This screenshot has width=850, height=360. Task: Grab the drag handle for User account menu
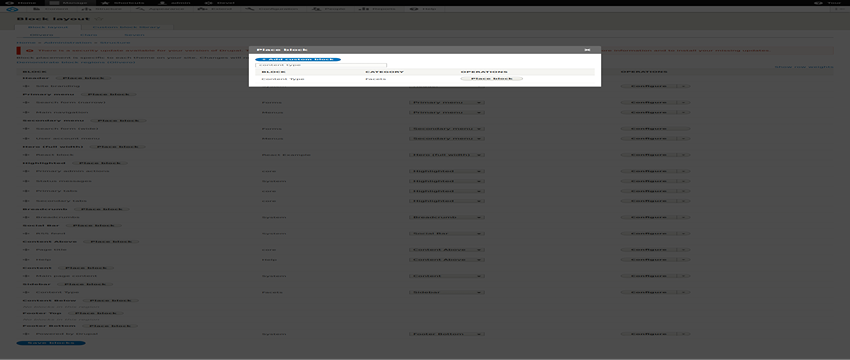[26, 138]
